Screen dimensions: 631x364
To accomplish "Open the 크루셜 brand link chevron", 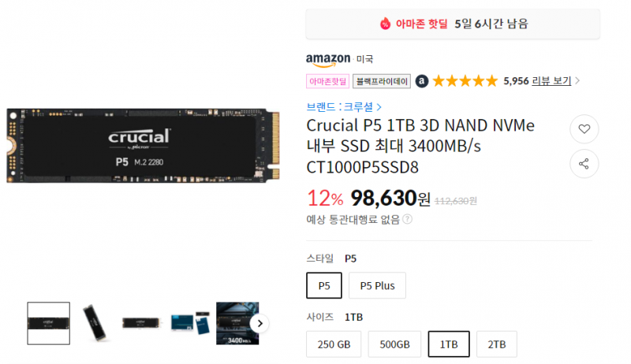I will point(379,107).
